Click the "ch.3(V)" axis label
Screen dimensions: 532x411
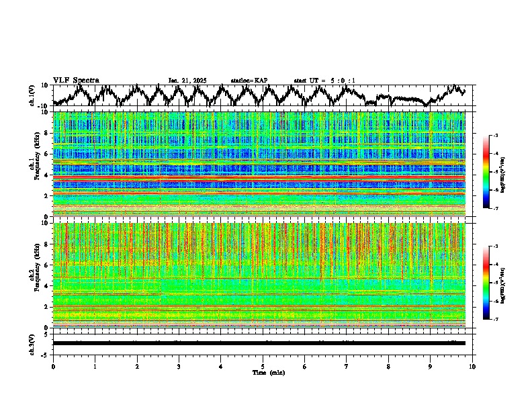click(32, 345)
